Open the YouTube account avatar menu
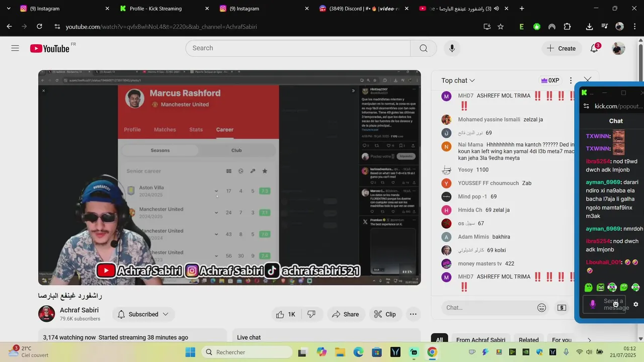The height and width of the screenshot is (362, 644). 618,48
